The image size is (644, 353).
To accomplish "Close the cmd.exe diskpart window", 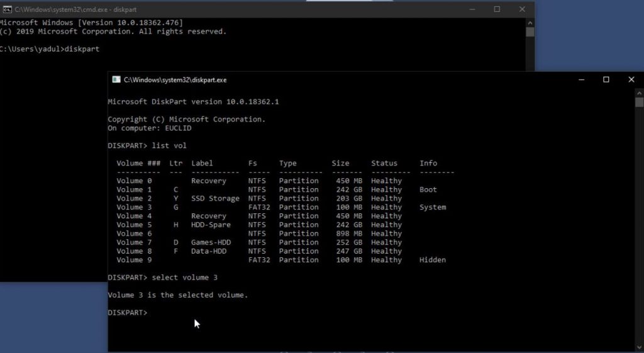I will pyautogui.click(x=522, y=9).
